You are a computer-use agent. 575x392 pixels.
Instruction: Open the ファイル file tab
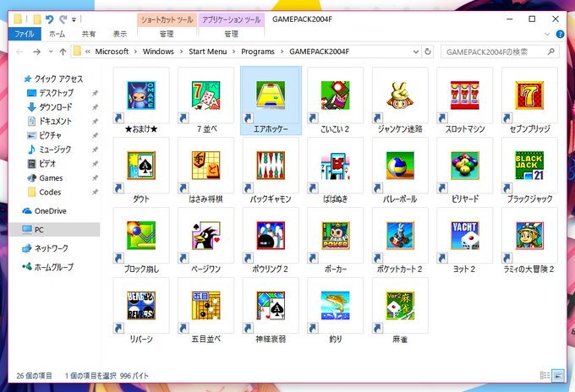pos(25,34)
